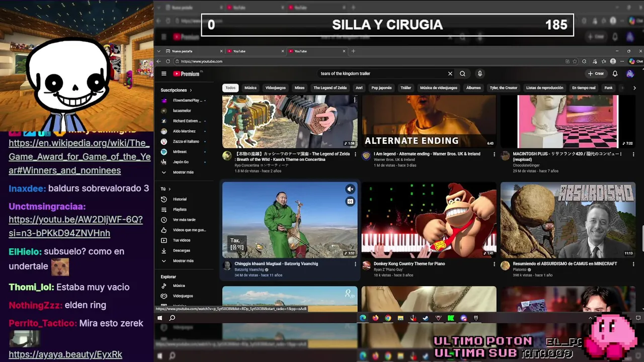644x362 pixels.
Task: Open Tus videos in the sidebar
Action: (181, 240)
